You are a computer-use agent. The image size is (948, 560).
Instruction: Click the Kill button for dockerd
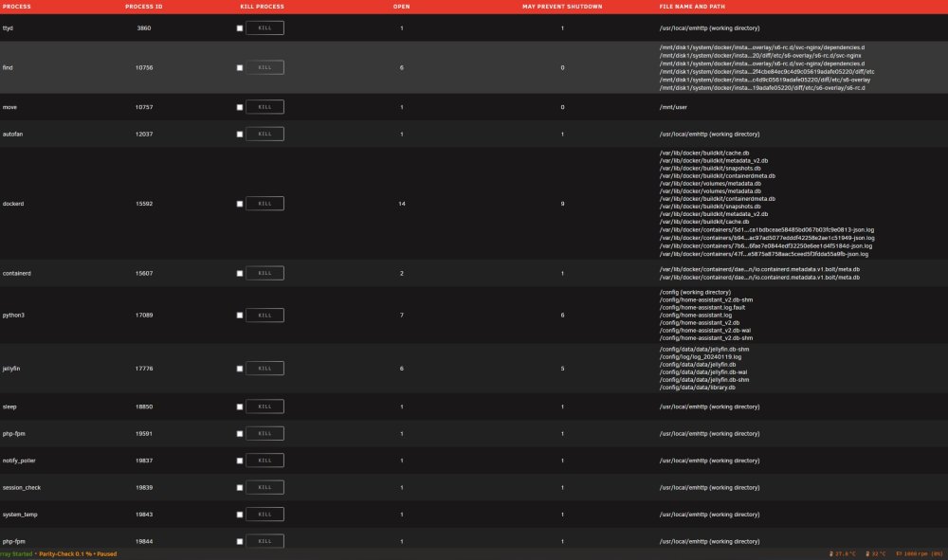(x=264, y=204)
